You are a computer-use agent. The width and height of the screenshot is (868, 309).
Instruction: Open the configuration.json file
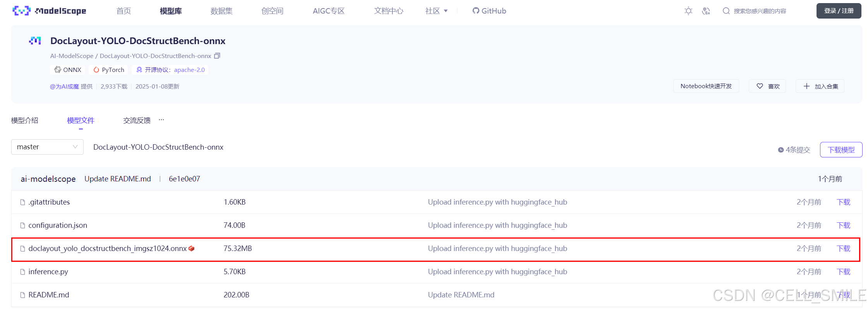(x=58, y=225)
